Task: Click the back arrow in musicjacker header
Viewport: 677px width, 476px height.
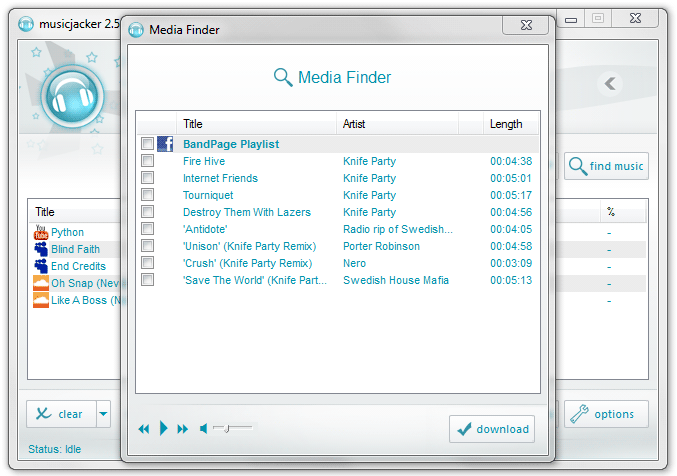Action: [x=610, y=83]
